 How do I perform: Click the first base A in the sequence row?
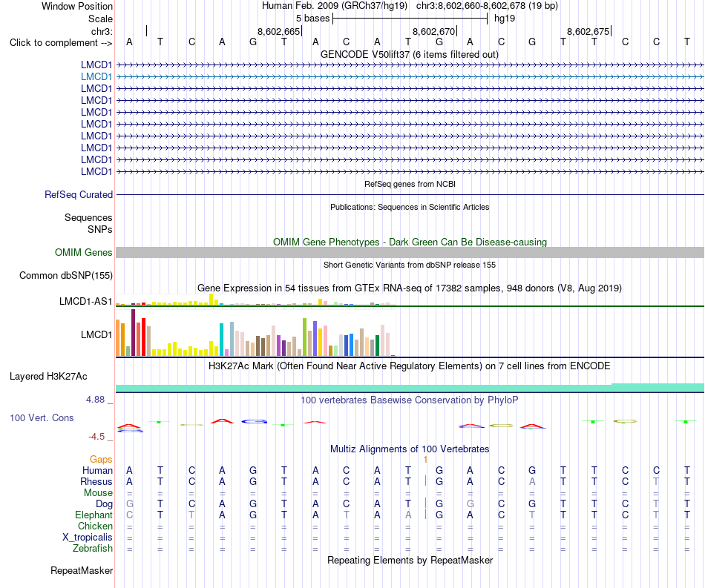click(129, 42)
